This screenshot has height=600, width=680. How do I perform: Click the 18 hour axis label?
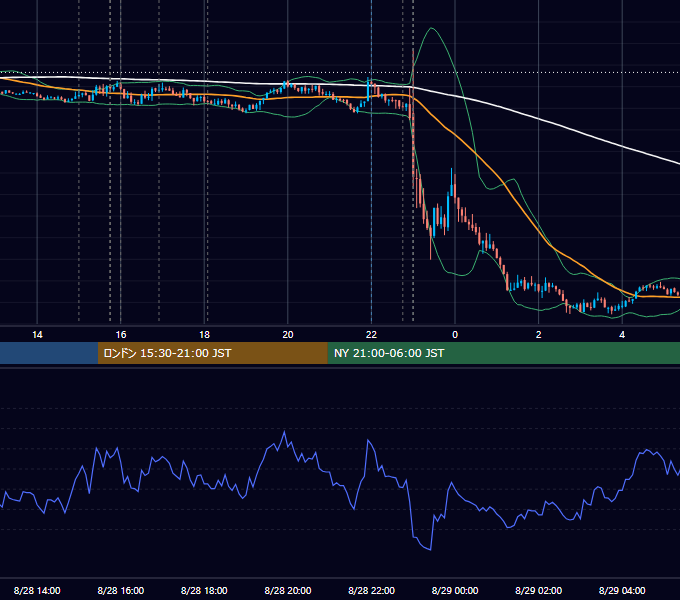click(204, 335)
